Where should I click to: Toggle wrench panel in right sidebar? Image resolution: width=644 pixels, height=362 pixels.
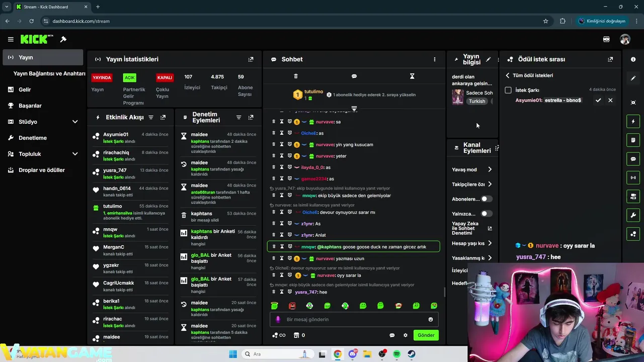633,215
